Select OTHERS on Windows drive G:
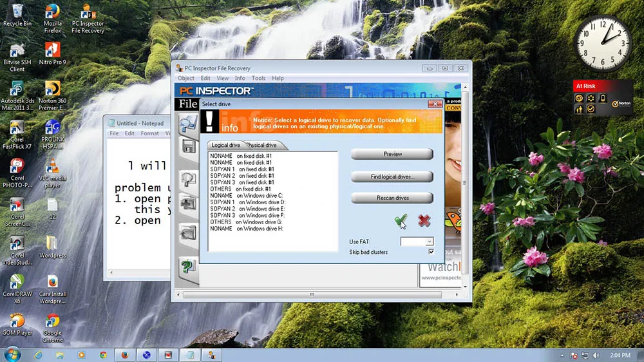 pos(246,222)
